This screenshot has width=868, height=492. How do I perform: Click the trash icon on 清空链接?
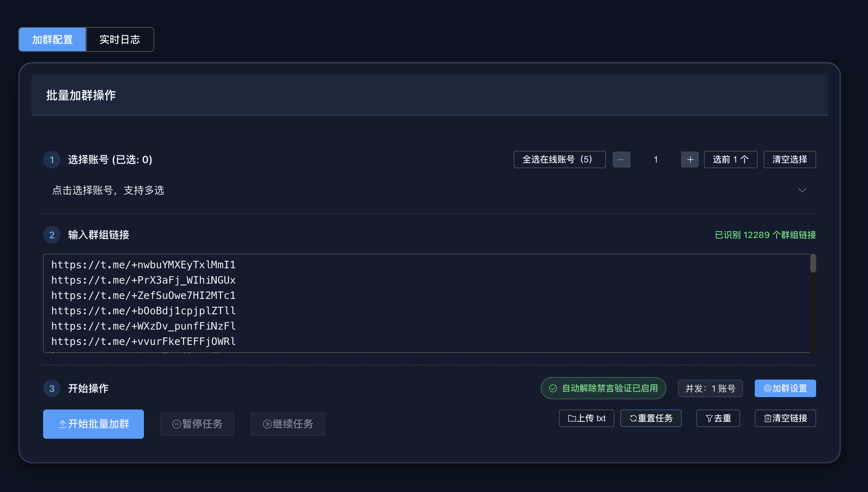click(x=768, y=418)
